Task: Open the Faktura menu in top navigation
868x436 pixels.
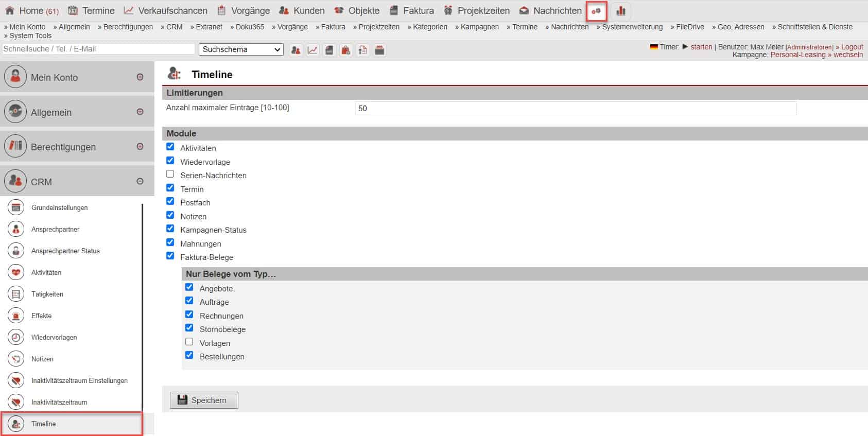Action: tap(411, 11)
